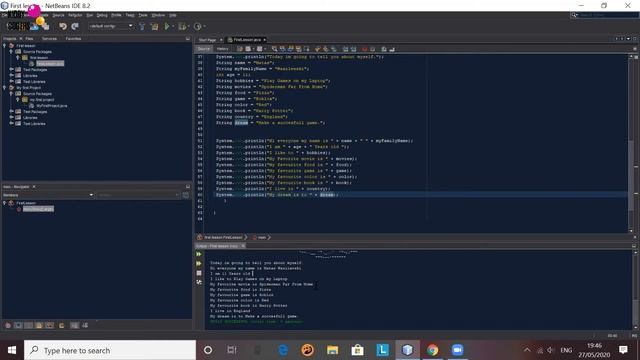Viewport: 640px width, 360px height.
Task: Open Zoom app from the taskbar
Action: pos(458,350)
